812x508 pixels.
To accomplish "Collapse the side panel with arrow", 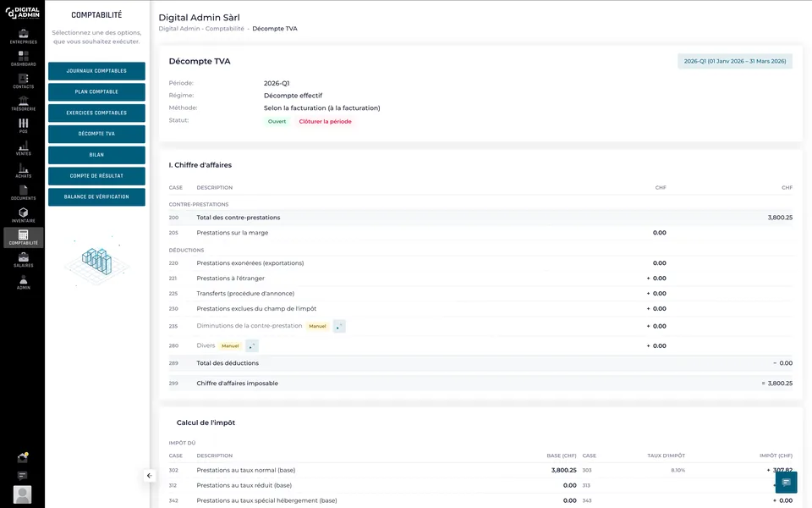I will pos(149,475).
